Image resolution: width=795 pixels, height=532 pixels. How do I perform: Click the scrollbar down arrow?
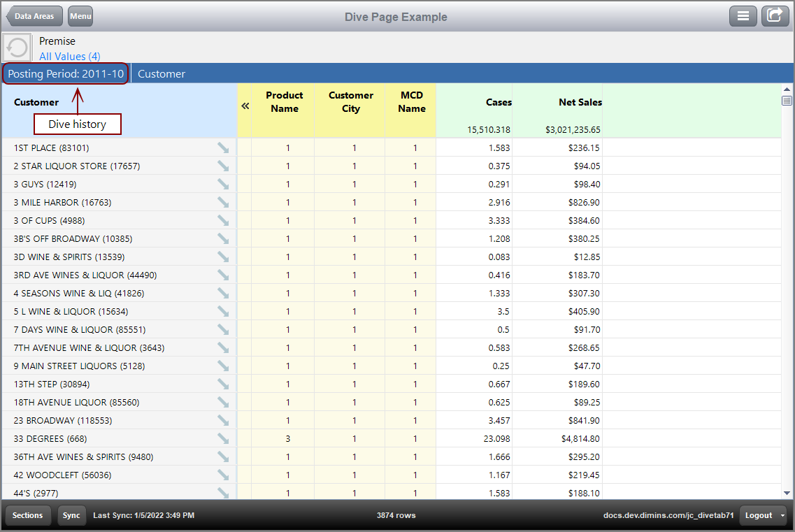click(787, 493)
